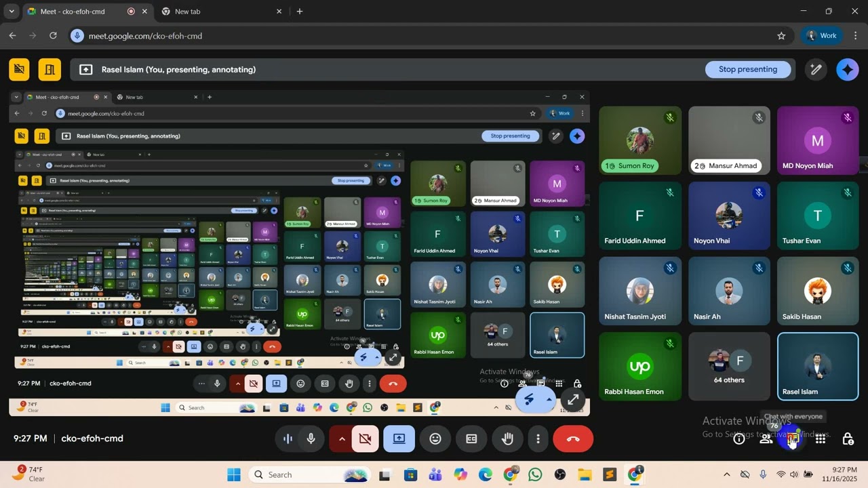Switch to the "New tab" browser tab

tap(221, 12)
